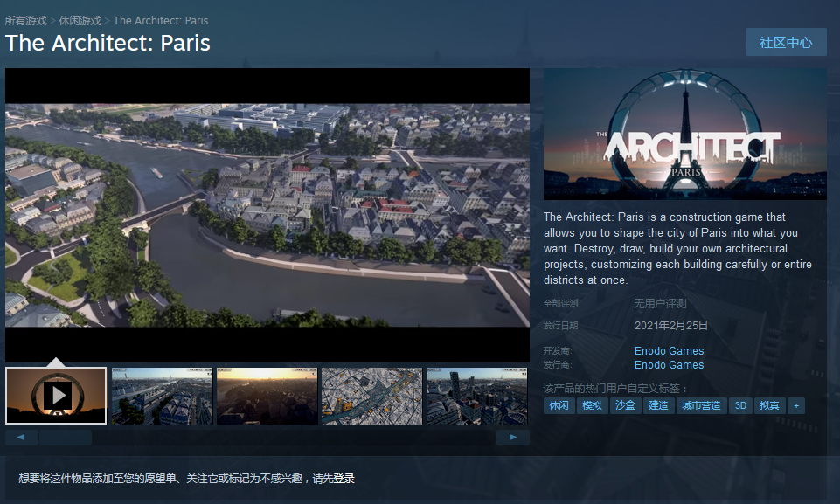This screenshot has width=840, height=504.
Task: Click the main video player area
Action: [267, 215]
